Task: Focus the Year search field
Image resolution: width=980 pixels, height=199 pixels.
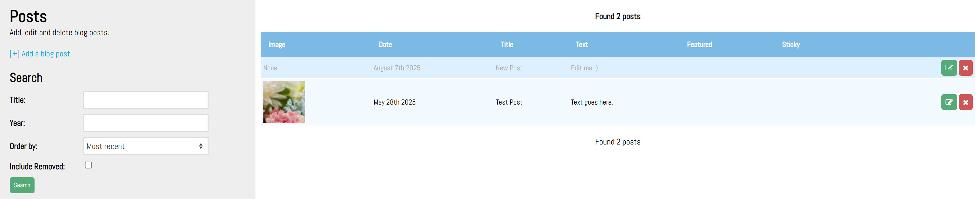Action: pyautogui.click(x=145, y=123)
